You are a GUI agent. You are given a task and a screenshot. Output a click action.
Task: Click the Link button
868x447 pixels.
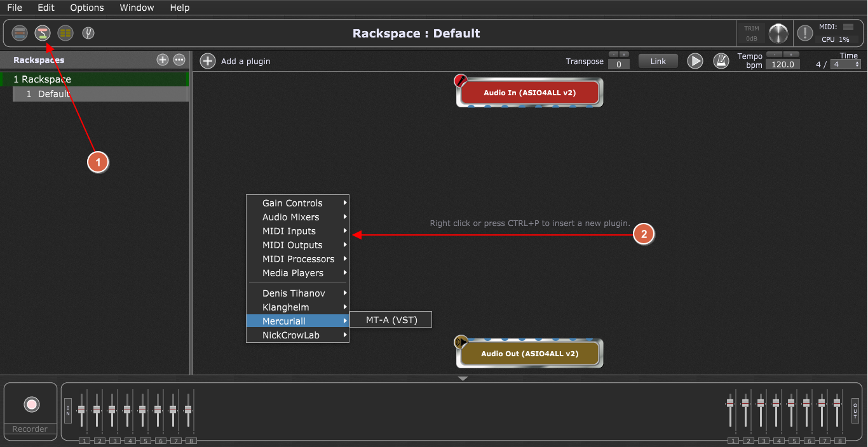[658, 61]
